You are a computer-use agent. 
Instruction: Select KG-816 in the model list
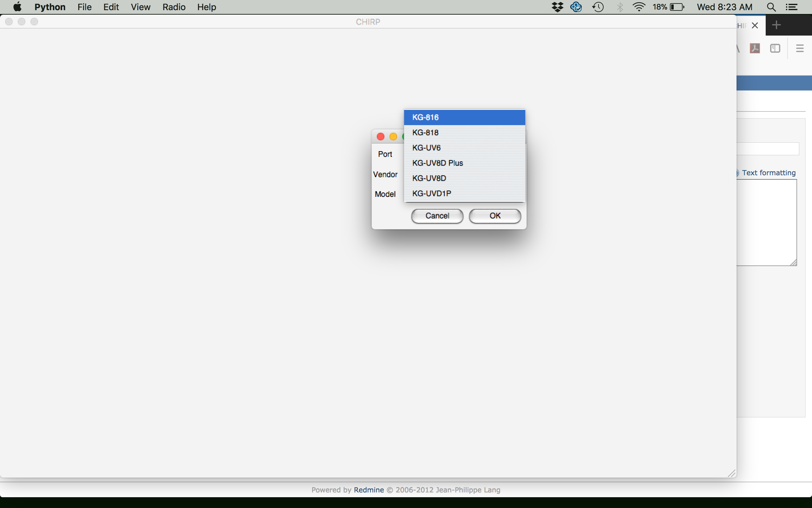[x=464, y=117]
